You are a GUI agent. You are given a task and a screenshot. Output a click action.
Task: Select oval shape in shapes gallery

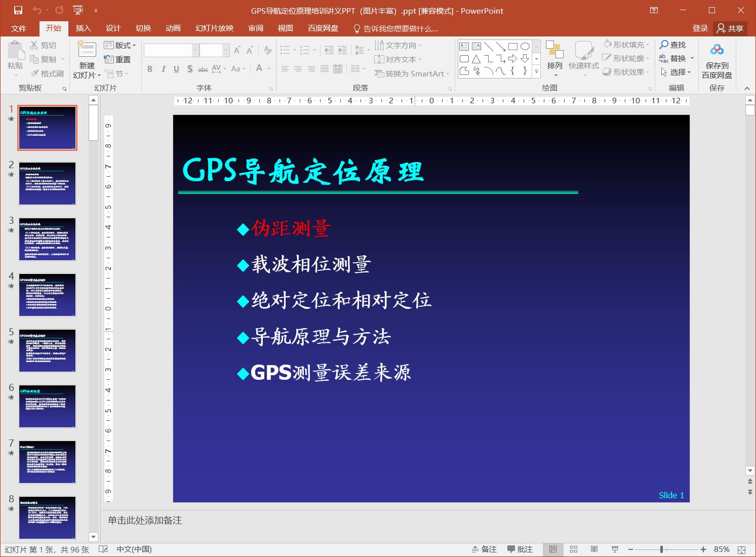(x=525, y=47)
